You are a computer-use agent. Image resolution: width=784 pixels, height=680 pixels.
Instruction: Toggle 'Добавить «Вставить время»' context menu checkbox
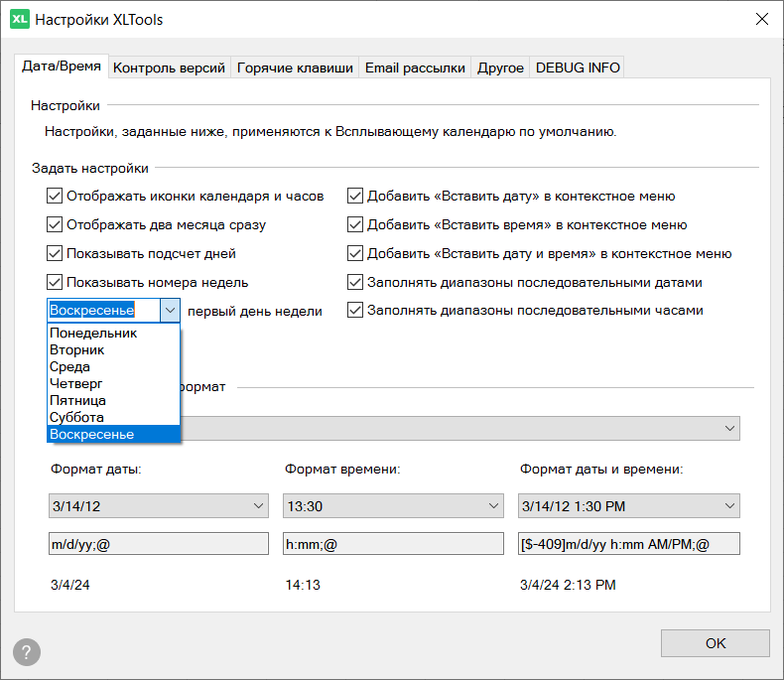click(x=355, y=224)
